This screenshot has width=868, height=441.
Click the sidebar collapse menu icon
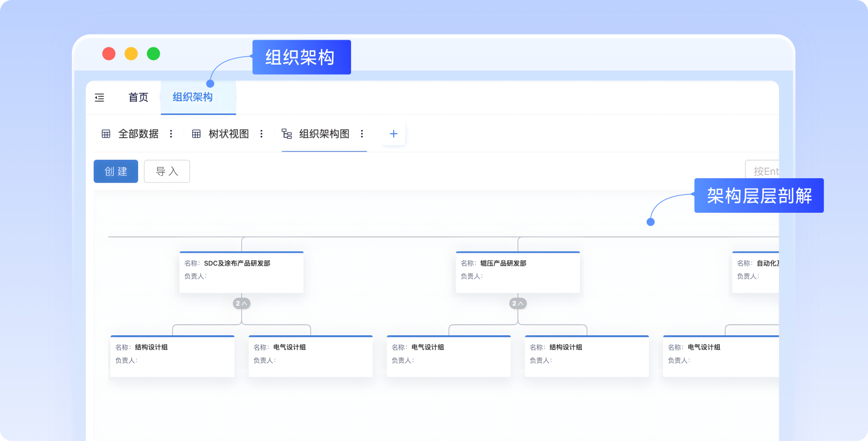click(x=100, y=97)
